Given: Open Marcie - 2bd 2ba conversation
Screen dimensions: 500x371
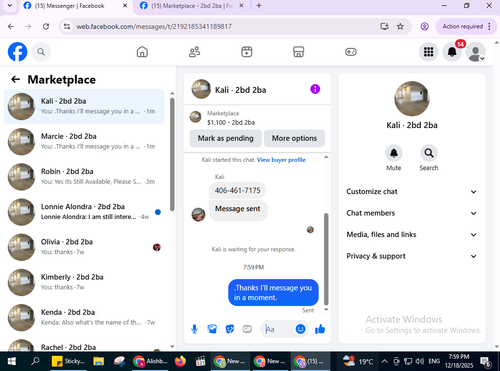Looking at the screenshot, I should tap(84, 141).
